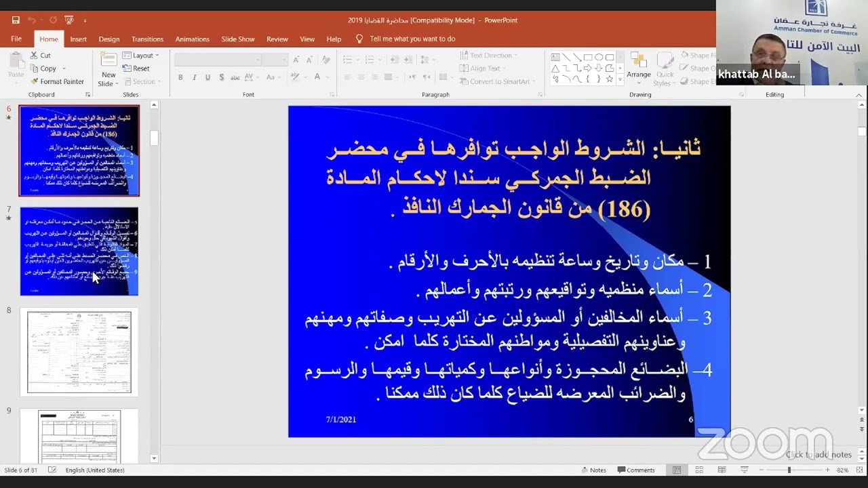868x488 pixels.
Task: Insert a New Slide using the icon
Action: (x=108, y=60)
